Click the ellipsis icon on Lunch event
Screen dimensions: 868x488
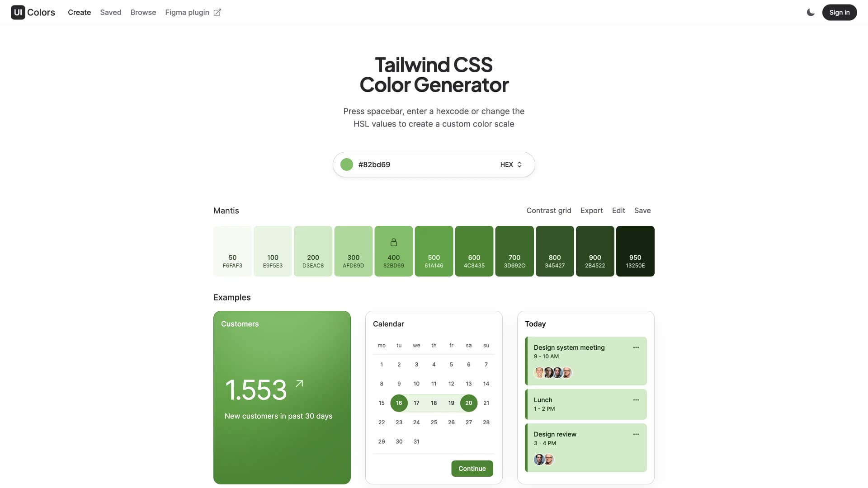(636, 400)
